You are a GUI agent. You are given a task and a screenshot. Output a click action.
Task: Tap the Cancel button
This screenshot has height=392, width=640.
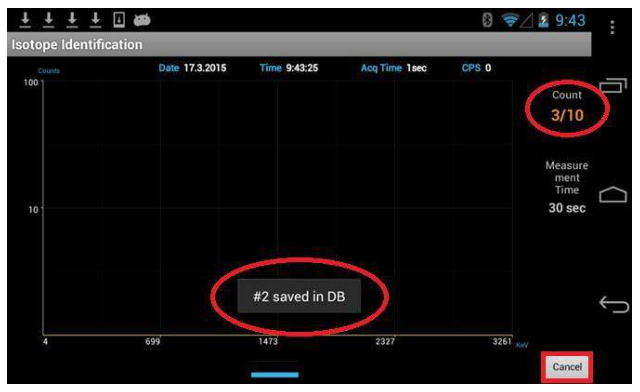tap(567, 367)
